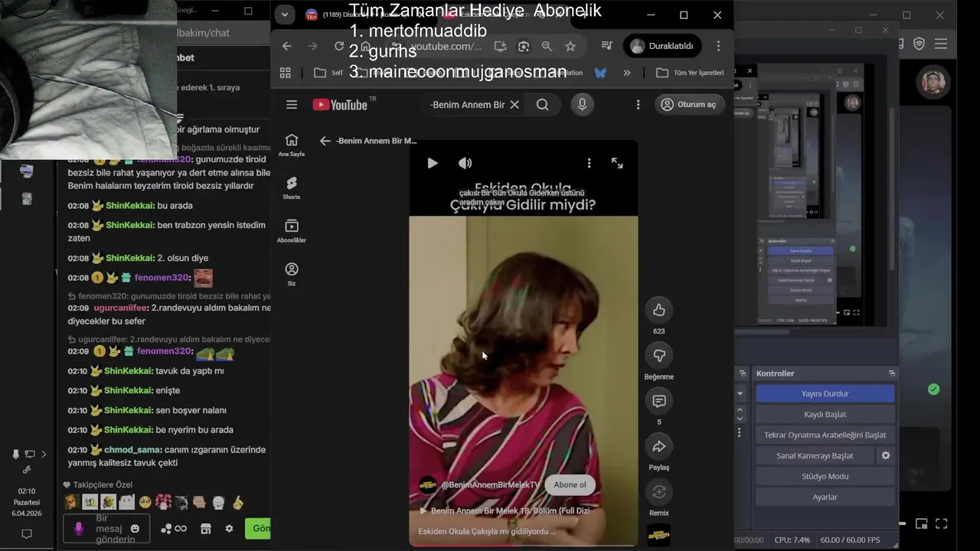Click the Abone ol subscribe button

click(570, 484)
